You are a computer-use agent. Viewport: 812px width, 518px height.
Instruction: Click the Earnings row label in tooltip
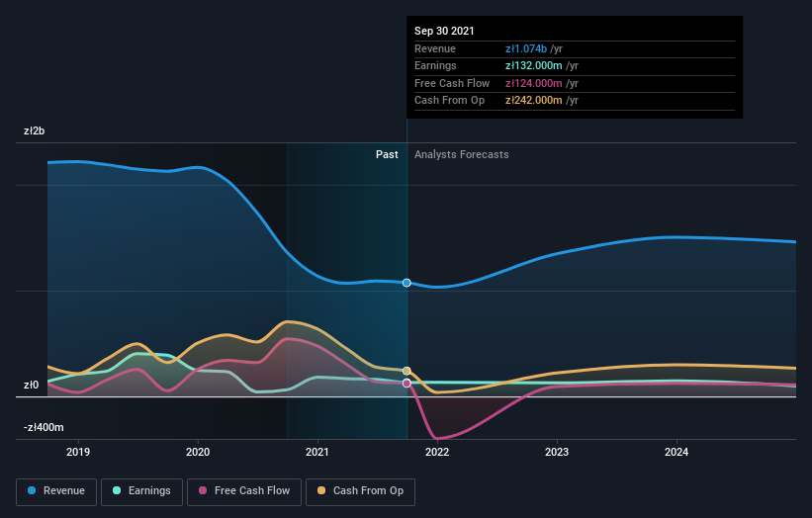[435, 65]
